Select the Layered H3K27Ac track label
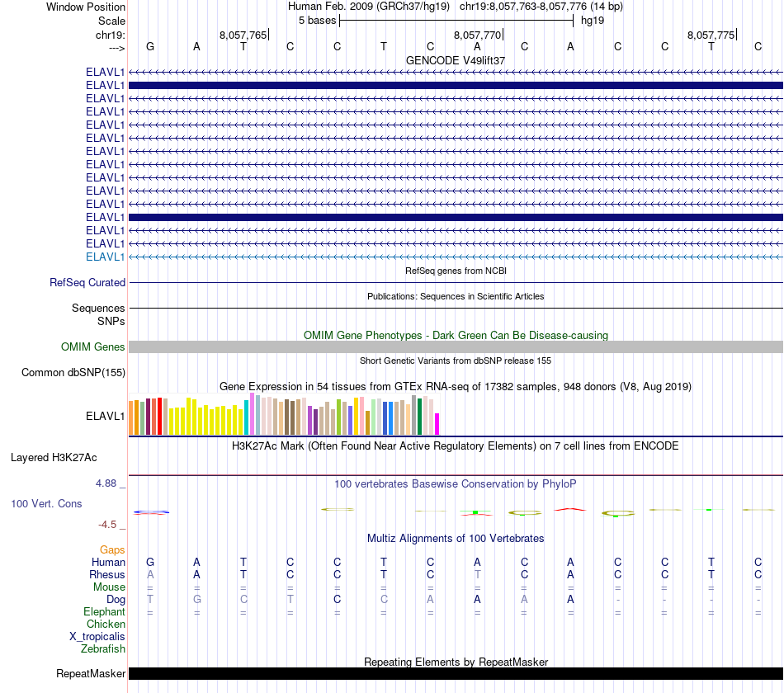The height and width of the screenshot is (693, 784). point(54,458)
